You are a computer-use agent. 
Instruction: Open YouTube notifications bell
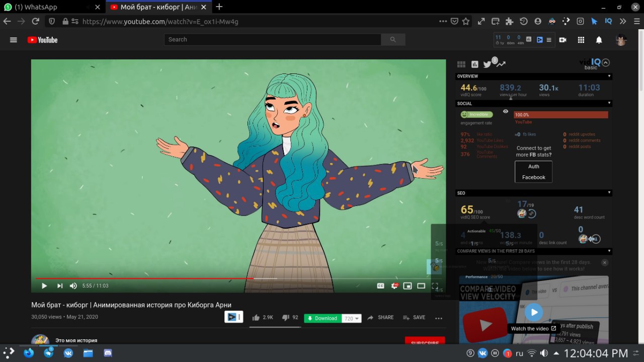[x=599, y=40]
